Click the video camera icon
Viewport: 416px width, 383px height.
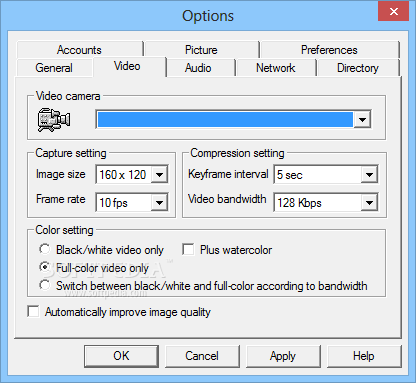[x=54, y=120]
